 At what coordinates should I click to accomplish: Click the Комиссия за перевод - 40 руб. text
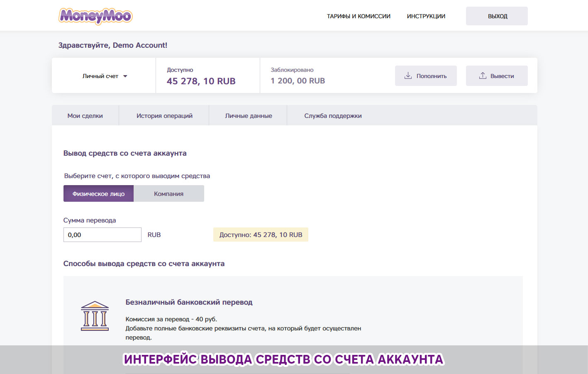[171, 319]
